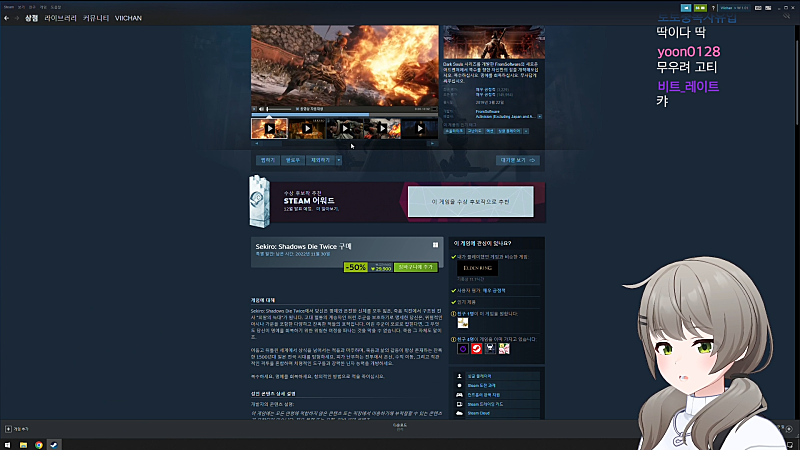Adjust the trailer volume slider
Screen dimensions: 800x450
tap(279, 109)
